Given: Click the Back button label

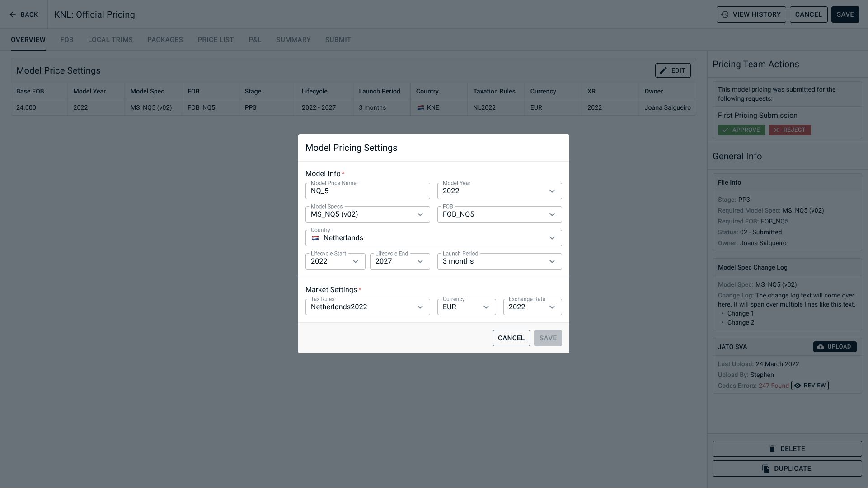Looking at the screenshot, I should pyautogui.click(x=29, y=14).
